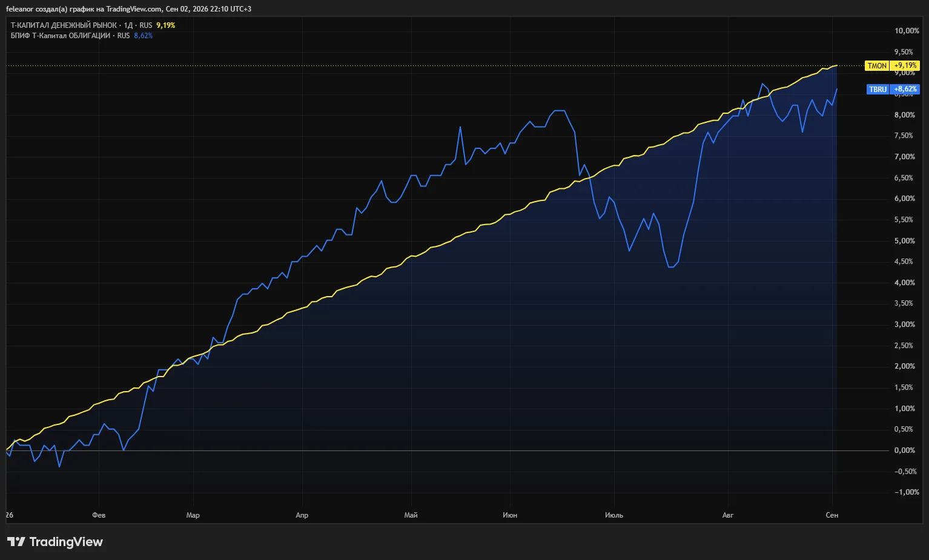Click the 8,00% price scale label
This screenshot has width=929, height=560.
(x=905, y=115)
